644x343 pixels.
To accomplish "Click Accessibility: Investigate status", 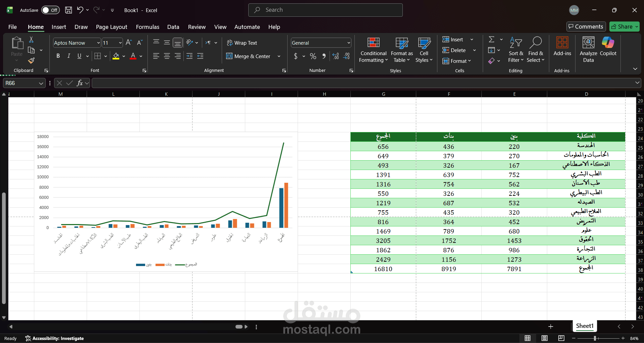I will click(x=54, y=338).
